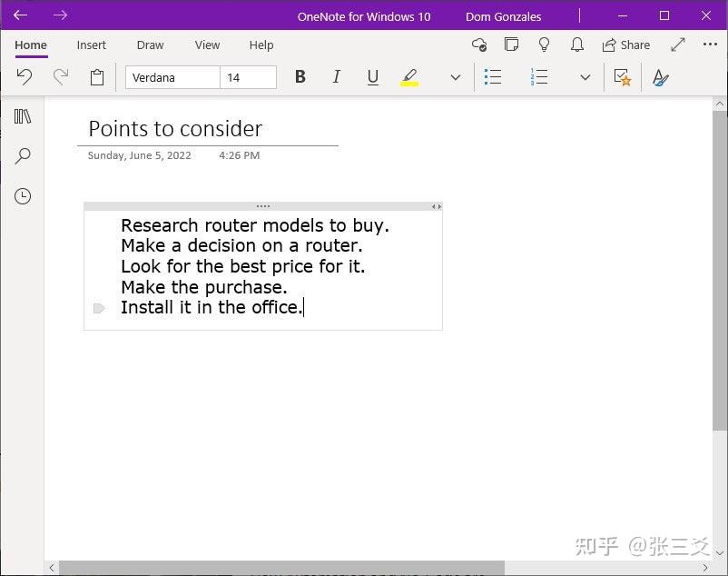Switch to the Draw tab
This screenshot has height=576, width=728.
coord(150,45)
